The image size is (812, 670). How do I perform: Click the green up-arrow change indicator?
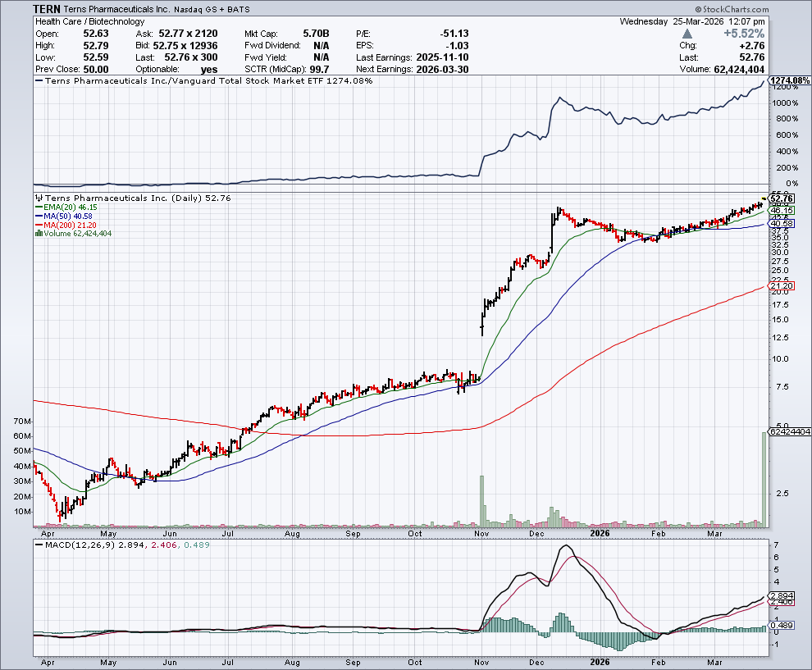click(686, 34)
